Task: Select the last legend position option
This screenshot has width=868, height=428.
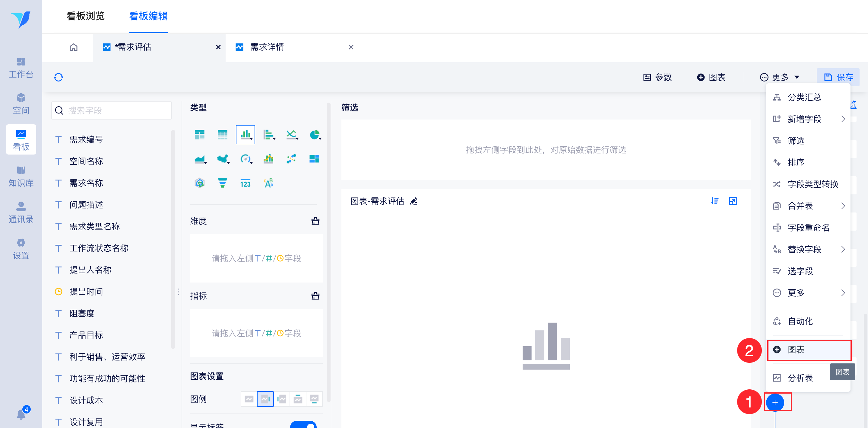Action: 314,399
